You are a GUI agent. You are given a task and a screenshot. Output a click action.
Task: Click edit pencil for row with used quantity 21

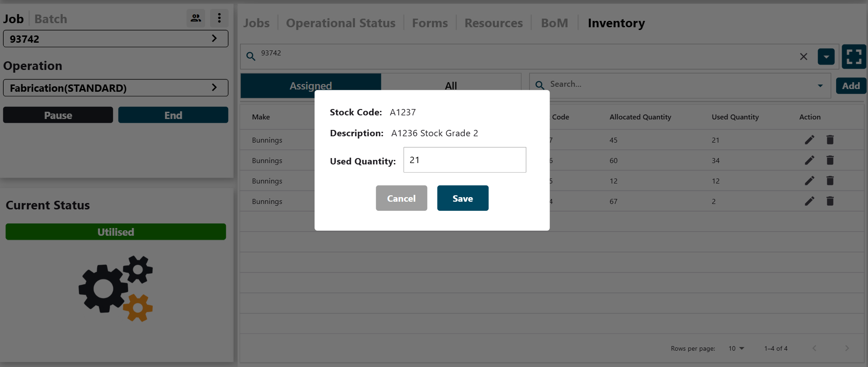click(x=809, y=140)
